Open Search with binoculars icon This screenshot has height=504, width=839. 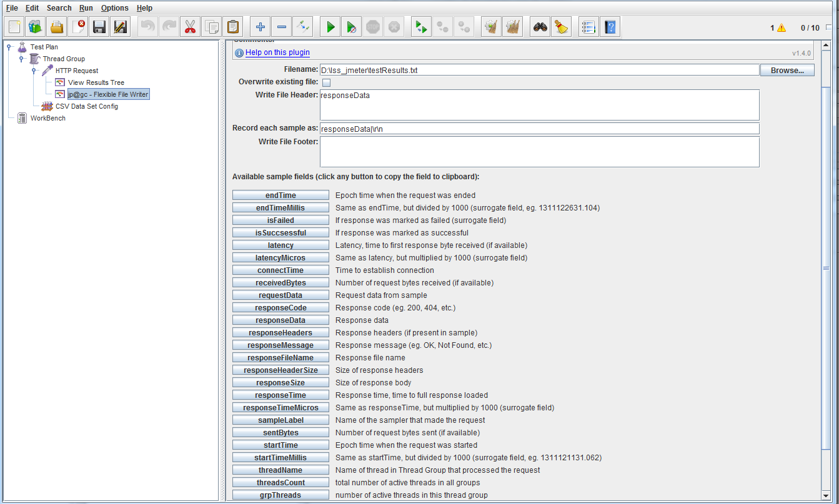(x=540, y=27)
